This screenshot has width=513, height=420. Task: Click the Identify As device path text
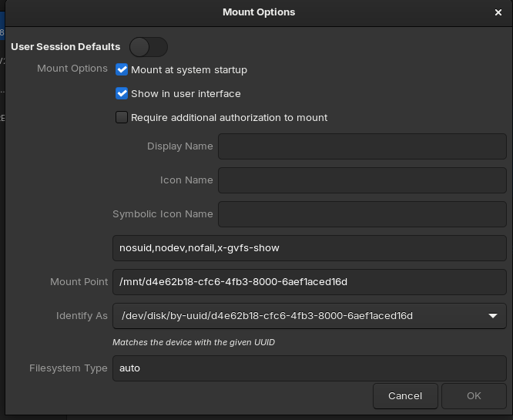point(267,316)
